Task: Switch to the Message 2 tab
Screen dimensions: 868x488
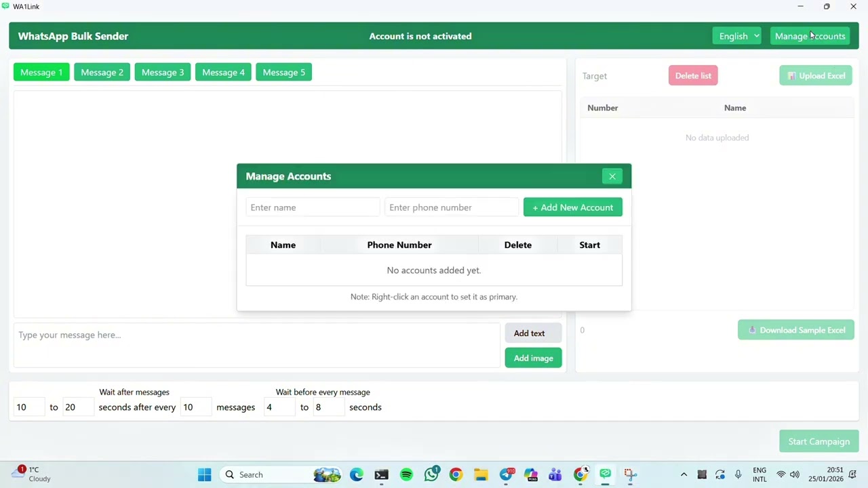Action: click(102, 73)
